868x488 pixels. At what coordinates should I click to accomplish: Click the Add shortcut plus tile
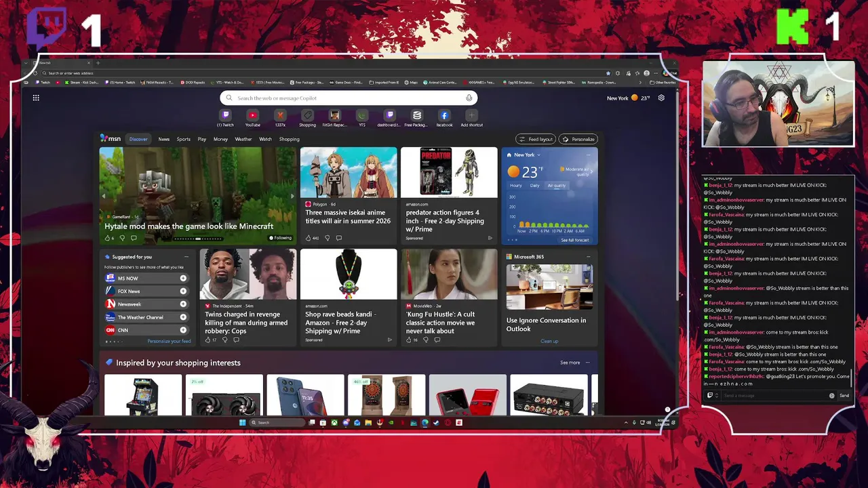pos(471,118)
